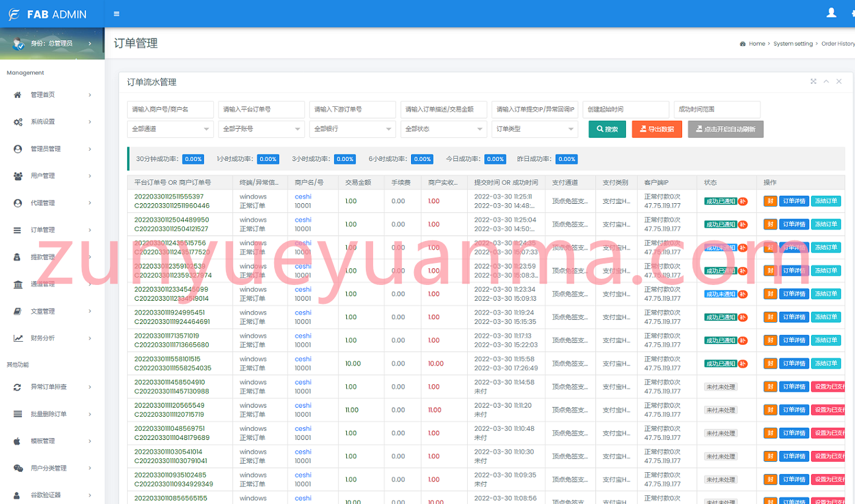The image size is (855, 504).
Task: Click 封 button for order 20220330111048569751
Action: (770, 433)
